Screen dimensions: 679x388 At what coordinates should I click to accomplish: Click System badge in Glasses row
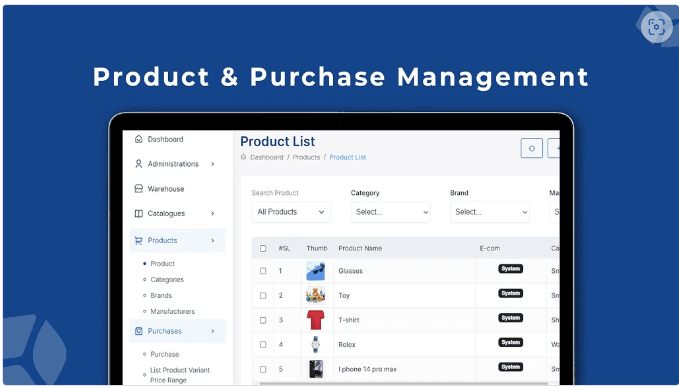(511, 268)
